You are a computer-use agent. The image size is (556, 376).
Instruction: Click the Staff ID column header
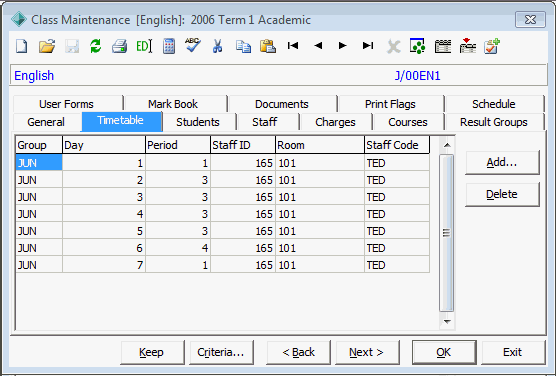coord(243,145)
